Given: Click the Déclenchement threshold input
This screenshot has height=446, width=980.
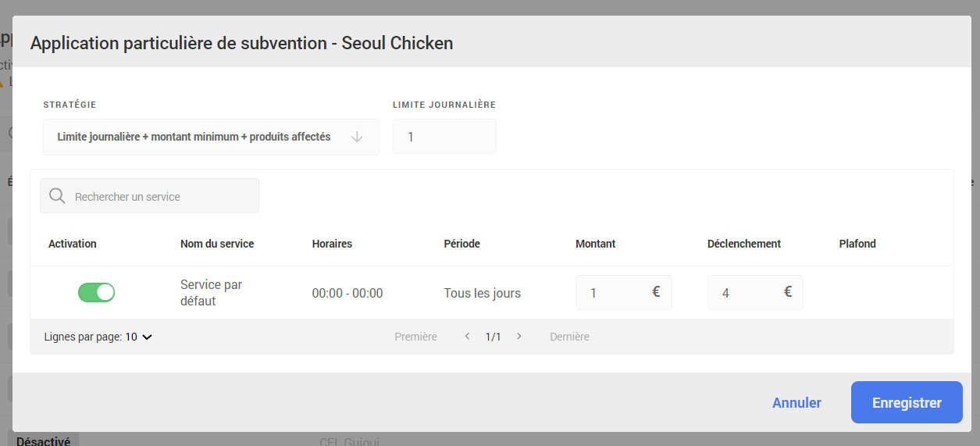Looking at the screenshot, I should (746, 293).
